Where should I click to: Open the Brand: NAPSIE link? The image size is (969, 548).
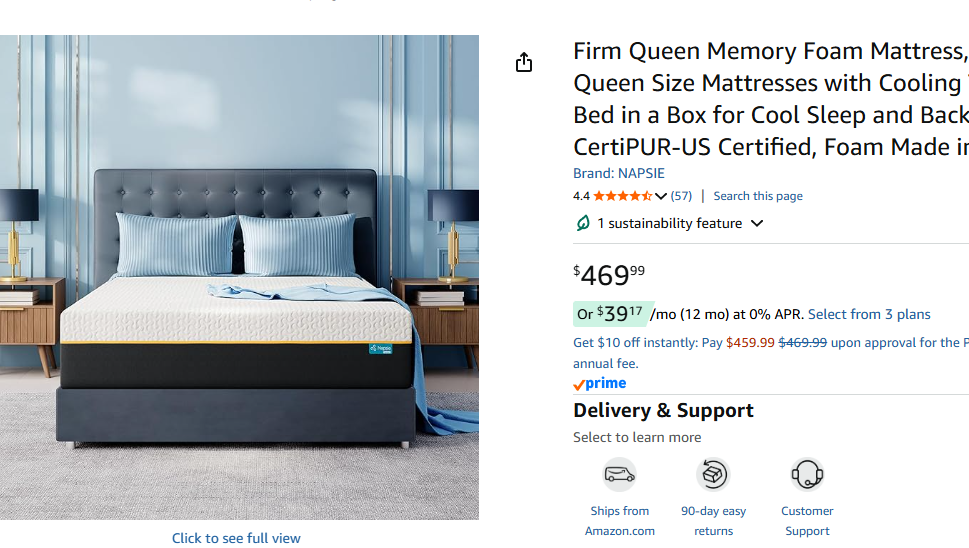(619, 174)
